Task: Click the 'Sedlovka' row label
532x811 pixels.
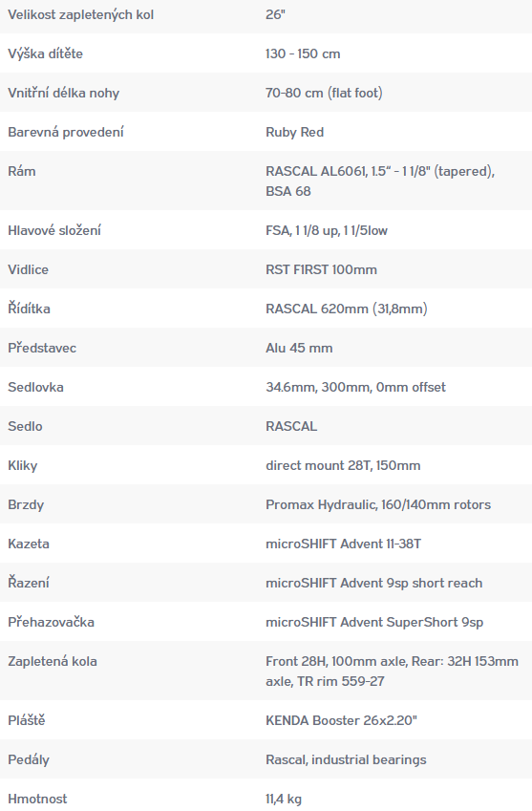Action: tap(35, 387)
